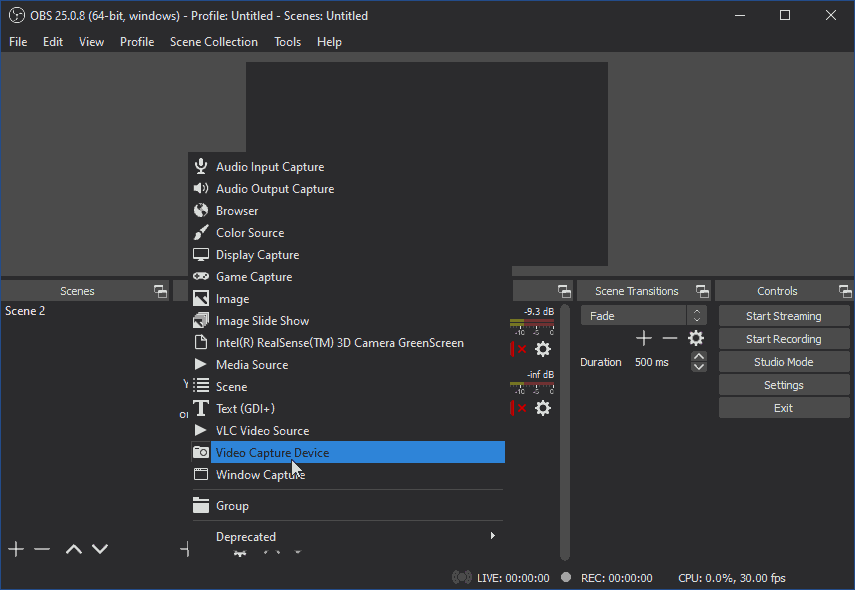This screenshot has width=855, height=590.
Task: Float the Scene Transitions dock panel
Action: [x=702, y=291]
